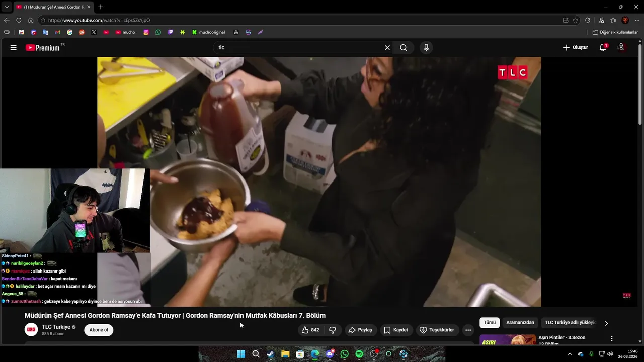Screen dimensions: 644x362
Task: Open browser settings three-dot menu
Action: pos(637,20)
